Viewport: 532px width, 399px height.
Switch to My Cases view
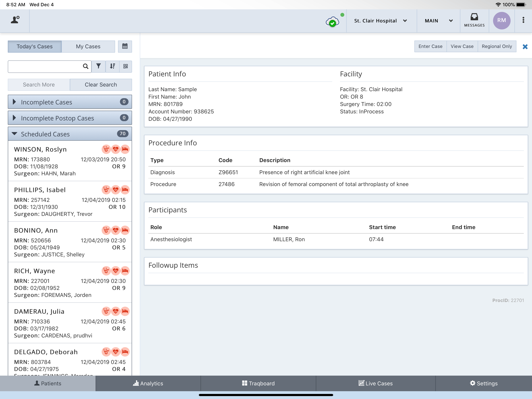tap(88, 46)
